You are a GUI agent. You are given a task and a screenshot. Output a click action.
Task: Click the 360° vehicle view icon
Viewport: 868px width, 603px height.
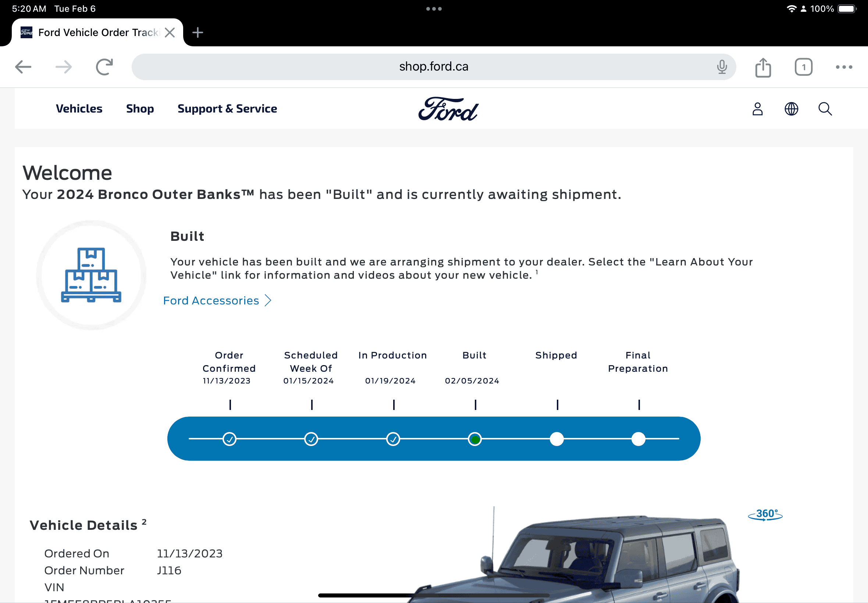point(765,515)
